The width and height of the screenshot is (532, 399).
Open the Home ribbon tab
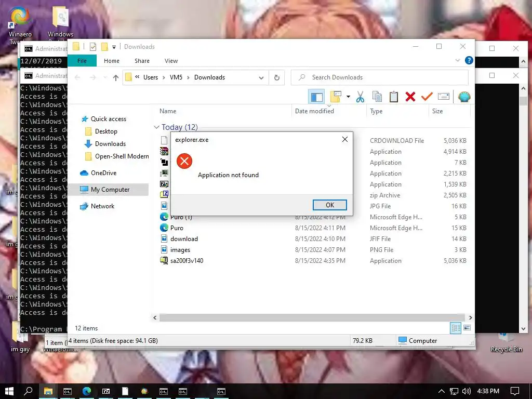(x=112, y=61)
